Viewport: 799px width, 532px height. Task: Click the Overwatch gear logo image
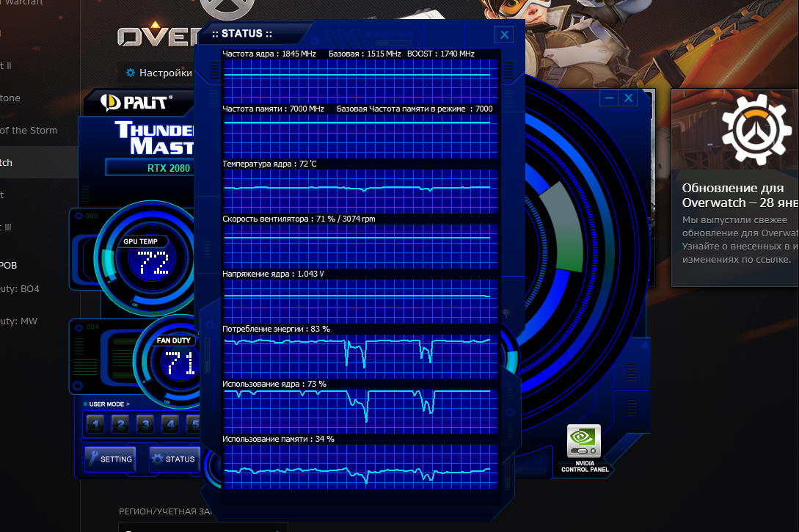click(756, 129)
